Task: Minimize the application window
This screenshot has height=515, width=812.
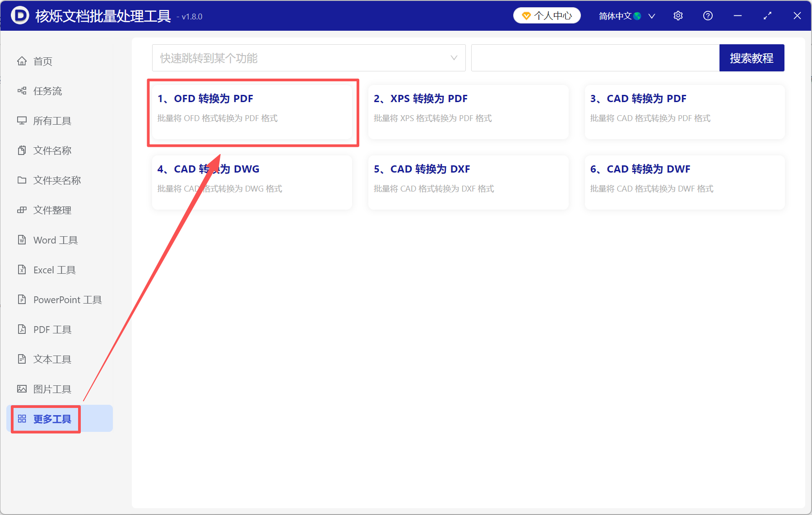Action: coord(738,16)
